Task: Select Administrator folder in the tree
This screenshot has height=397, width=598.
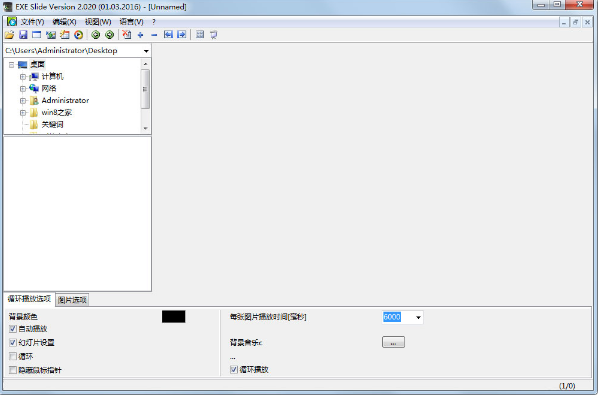Action: tap(65, 100)
